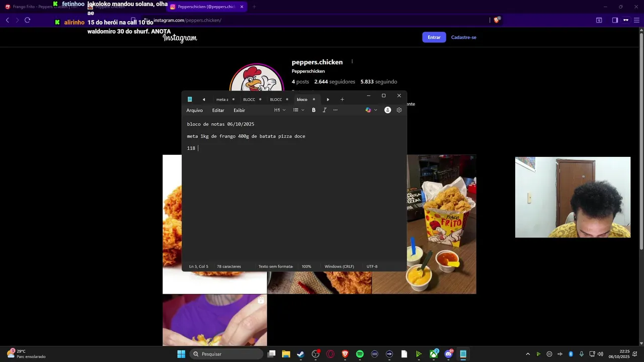Open File Explorer from the taskbar
Image resolution: width=644 pixels, height=362 pixels.
coord(286,354)
